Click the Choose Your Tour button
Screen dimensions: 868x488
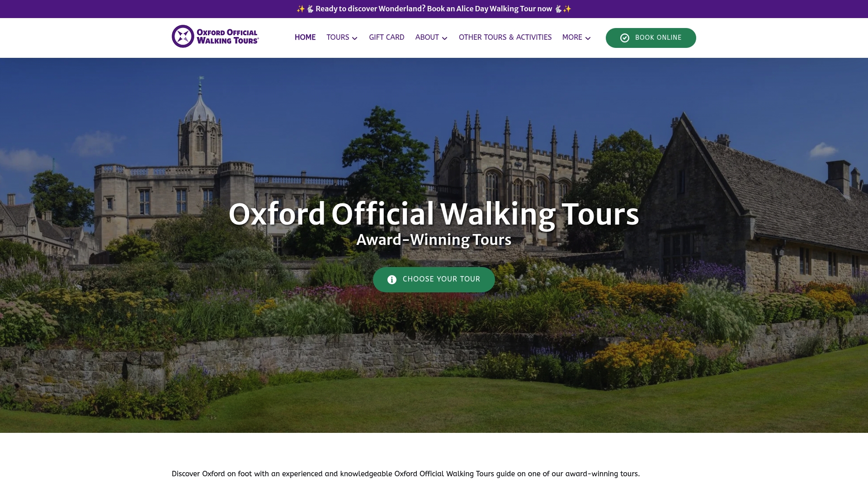(x=434, y=280)
